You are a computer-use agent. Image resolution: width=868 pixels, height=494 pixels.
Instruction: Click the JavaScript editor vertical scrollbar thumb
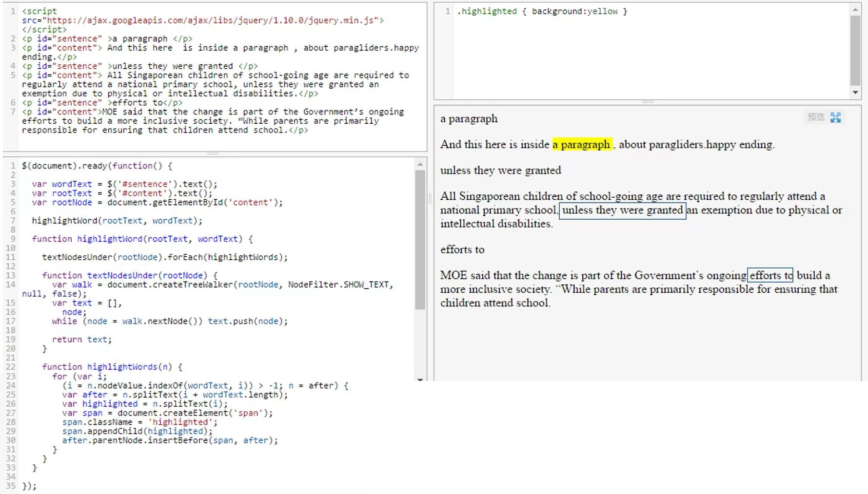click(x=420, y=240)
